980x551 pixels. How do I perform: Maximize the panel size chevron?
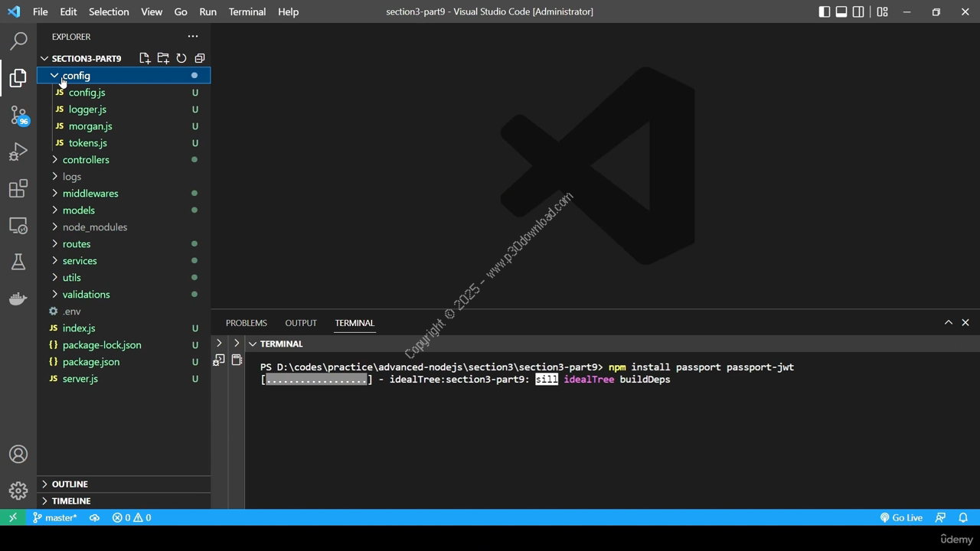(x=948, y=322)
